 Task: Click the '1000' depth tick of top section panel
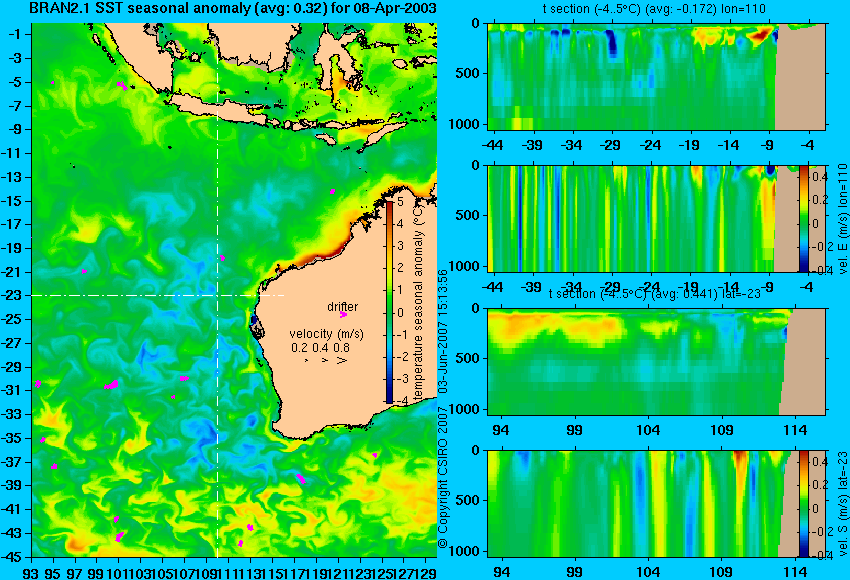[x=464, y=124]
